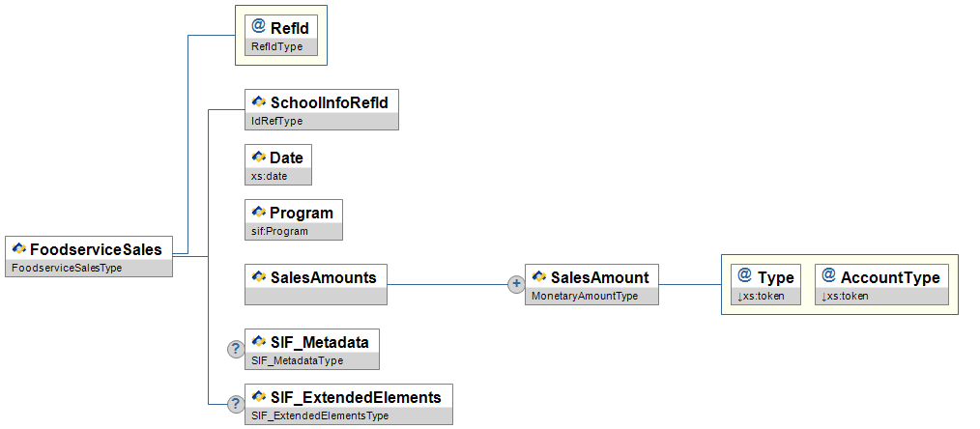Viewport: 980px width, 429px height.
Task: Select the SalesAmounts element name
Action: (x=323, y=277)
